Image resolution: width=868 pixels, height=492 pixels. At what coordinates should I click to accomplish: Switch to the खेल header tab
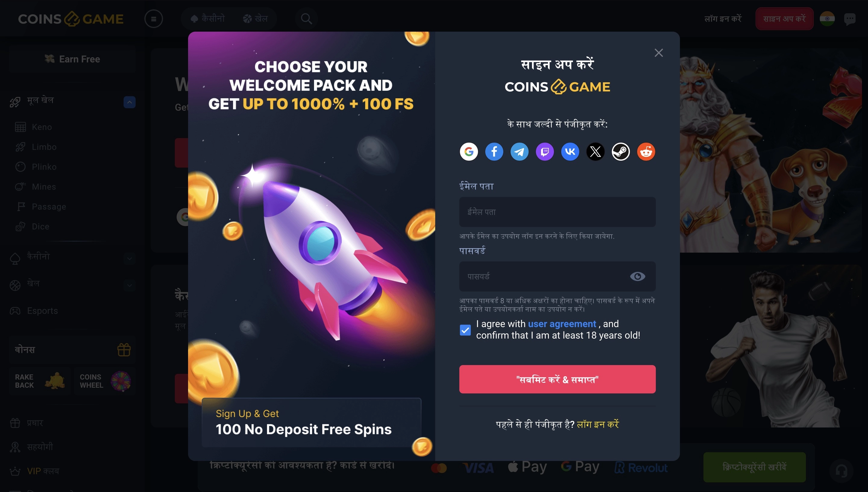coord(255,19)
